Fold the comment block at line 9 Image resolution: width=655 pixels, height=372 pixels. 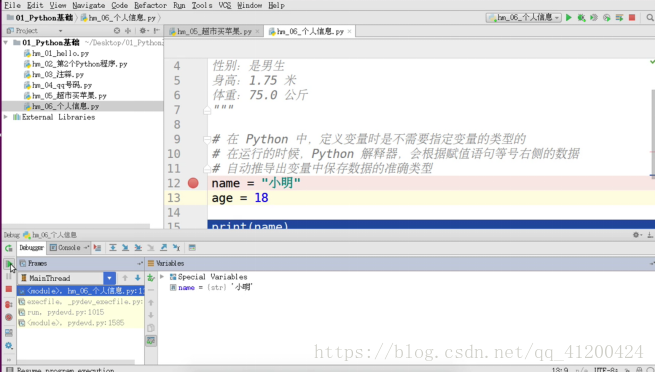point(207,139)
